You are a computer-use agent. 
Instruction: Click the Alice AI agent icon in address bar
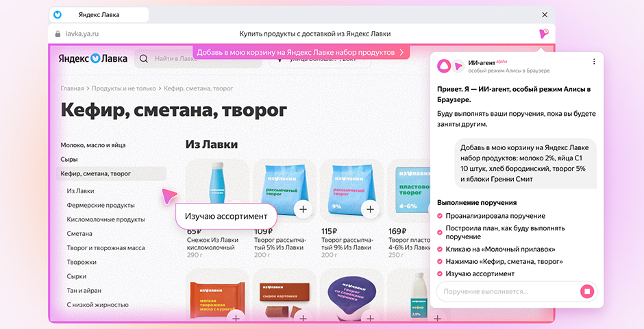coord(543,34)
